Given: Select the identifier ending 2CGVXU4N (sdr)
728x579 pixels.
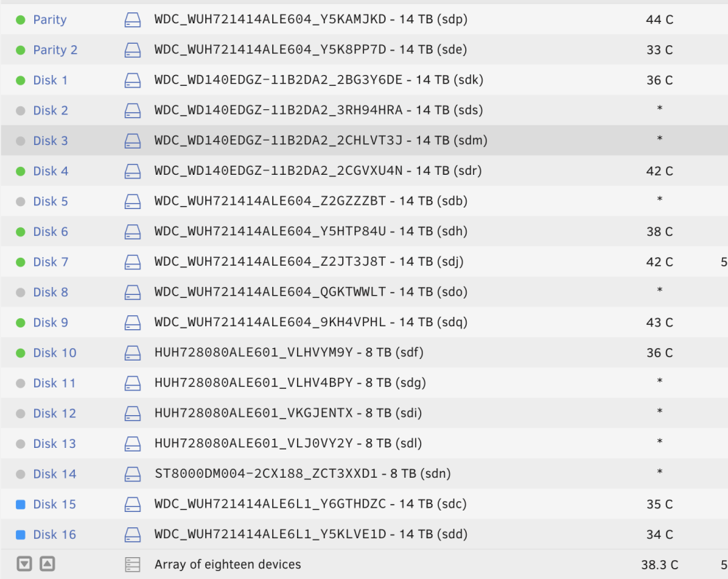Looking at the screenshot, I should tap(318, 171).
